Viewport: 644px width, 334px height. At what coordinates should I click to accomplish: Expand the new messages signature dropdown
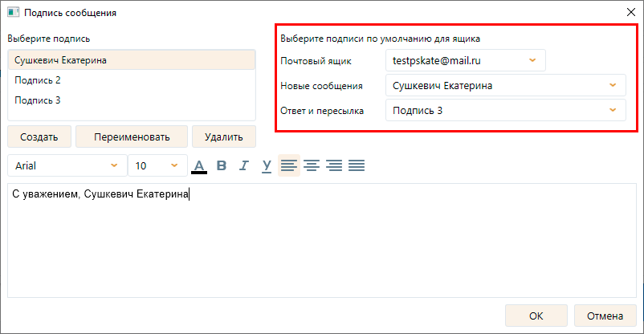[x=505, y=85]
